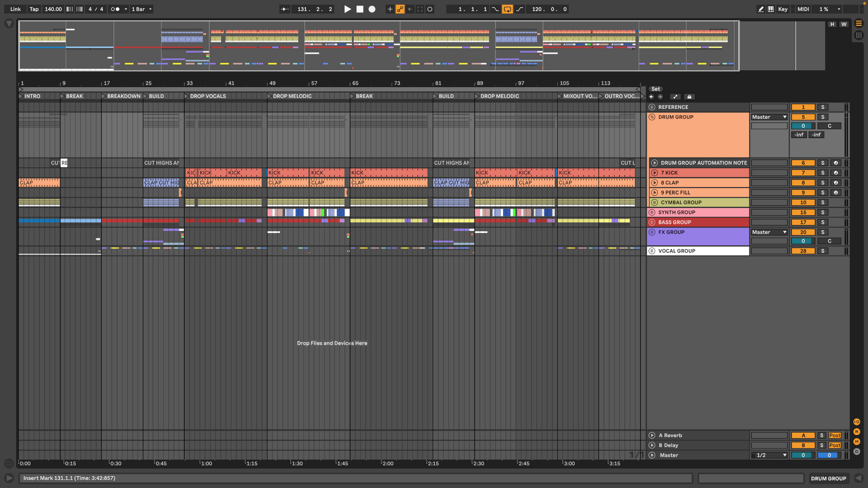Unfold the CYMBAL GROUP track

coord(654,202)
